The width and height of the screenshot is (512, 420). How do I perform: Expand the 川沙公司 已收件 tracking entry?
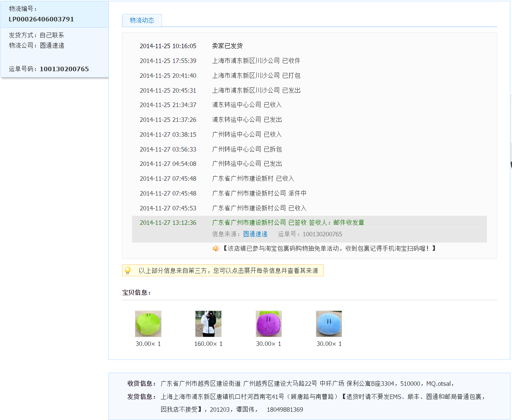click(x=256, y=61)
